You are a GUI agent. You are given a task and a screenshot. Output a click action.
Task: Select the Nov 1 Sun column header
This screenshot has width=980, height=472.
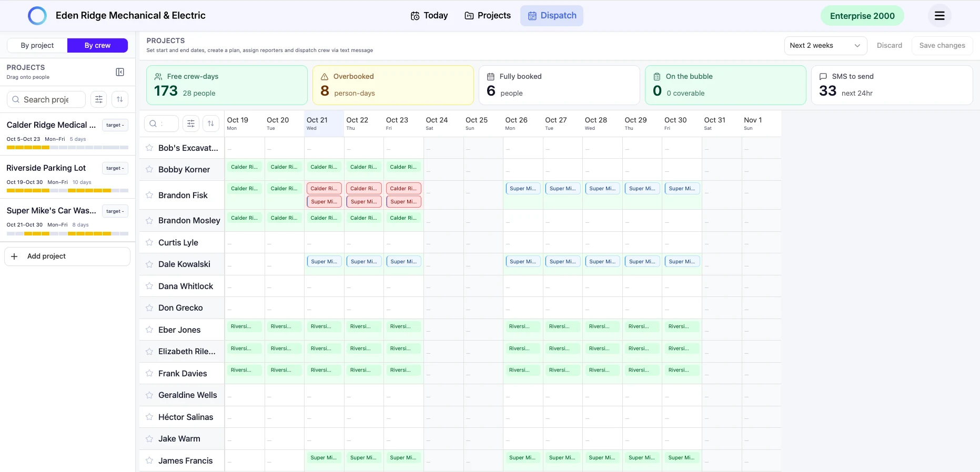pyautogui.click(x=761, y=124)
